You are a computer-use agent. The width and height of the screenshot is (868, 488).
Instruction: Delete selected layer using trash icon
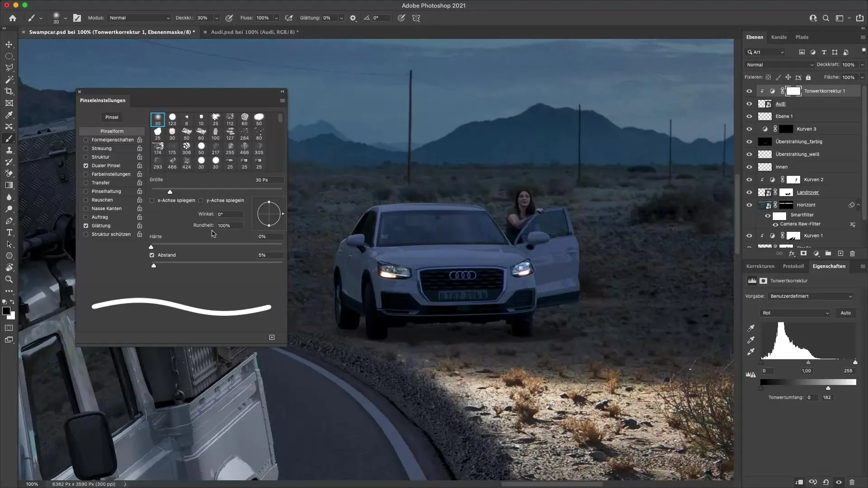pos(853,253)
